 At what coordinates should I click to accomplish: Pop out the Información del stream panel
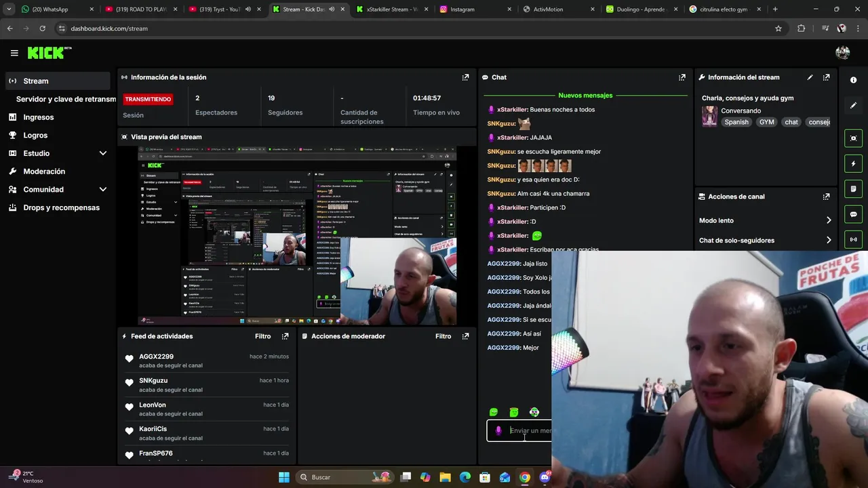pyautogui.click(x=826, y=77)
